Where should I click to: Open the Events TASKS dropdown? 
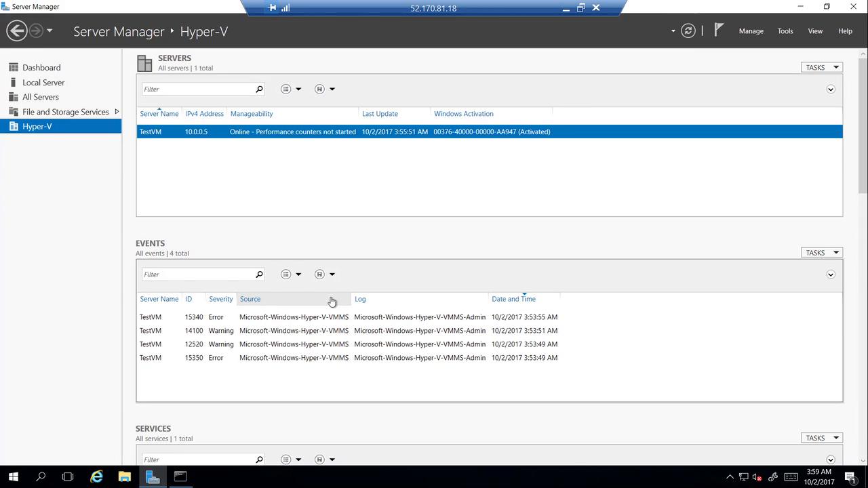pos(822,252)
